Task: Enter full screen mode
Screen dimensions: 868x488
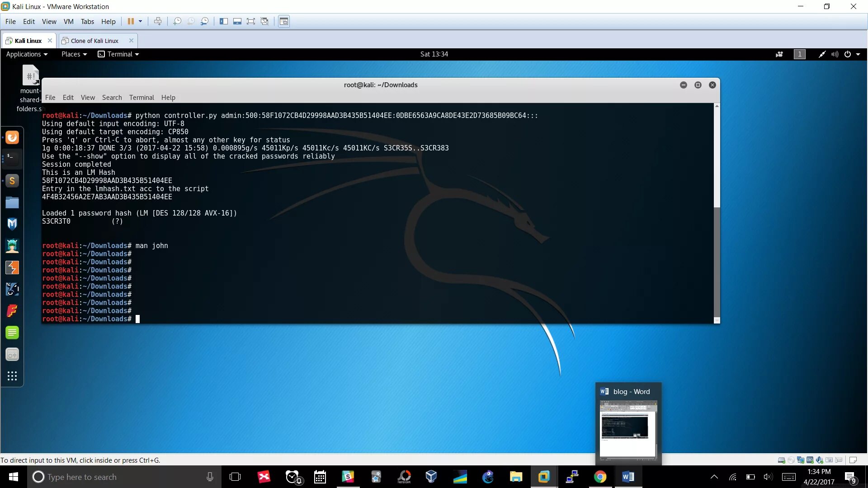Action: (251, 21)
